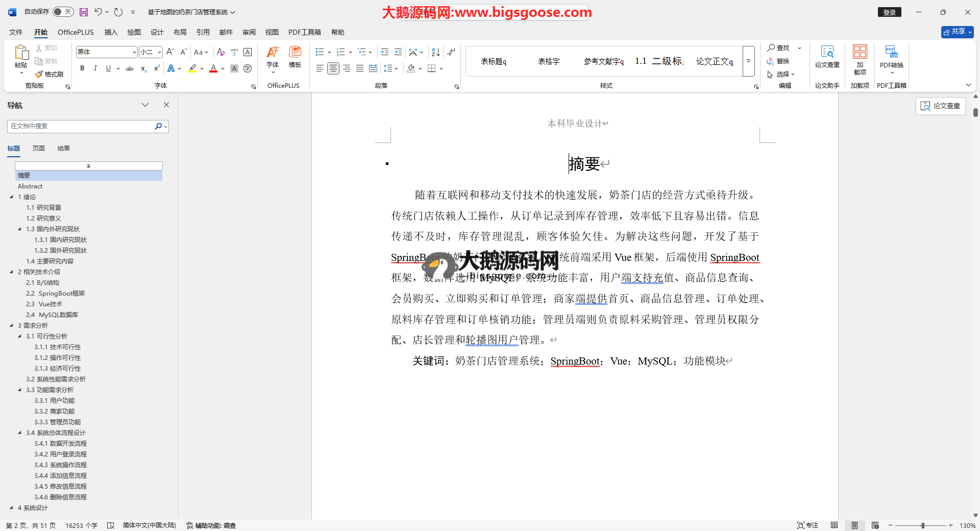Click the italic formatting icon

[x=95, y=68]
